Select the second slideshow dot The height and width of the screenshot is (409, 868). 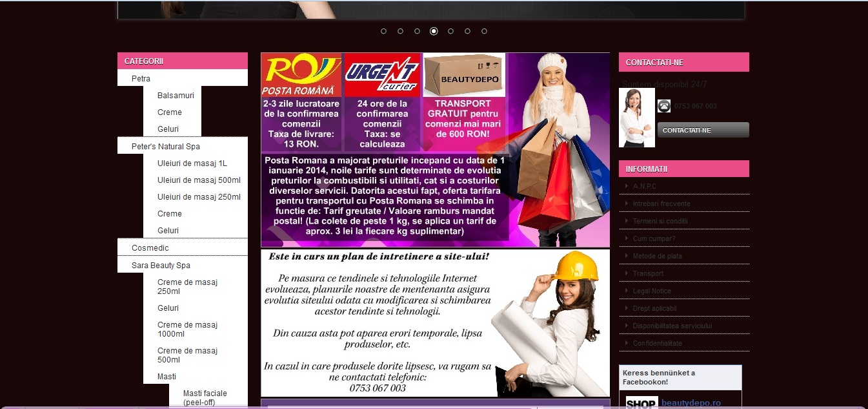(x=400, y=31)
